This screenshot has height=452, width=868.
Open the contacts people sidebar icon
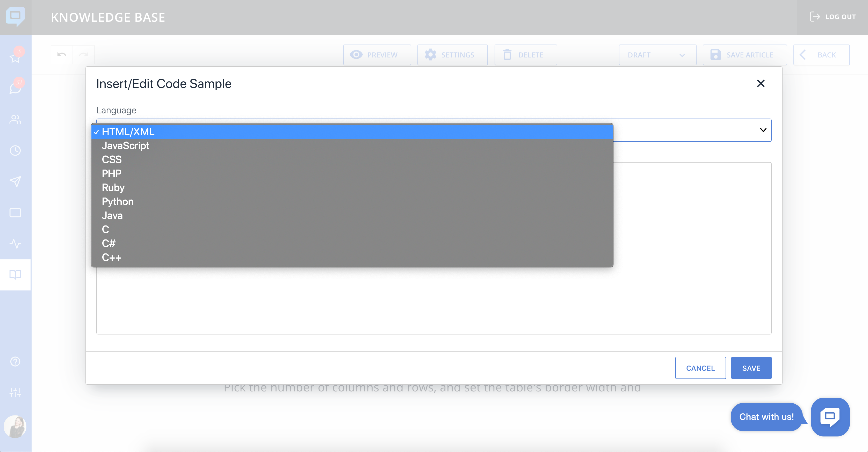coord(15,119)
